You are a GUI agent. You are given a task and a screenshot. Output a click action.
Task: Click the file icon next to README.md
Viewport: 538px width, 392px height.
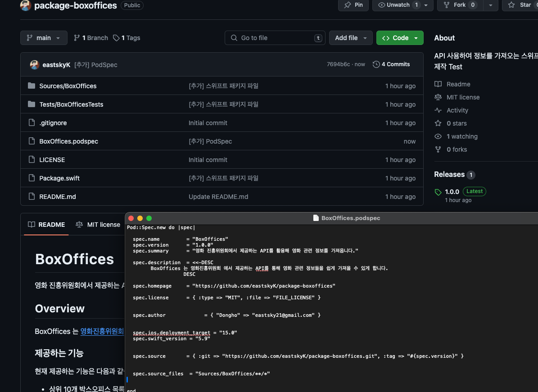pyautogui.click(x=32, y=196)
